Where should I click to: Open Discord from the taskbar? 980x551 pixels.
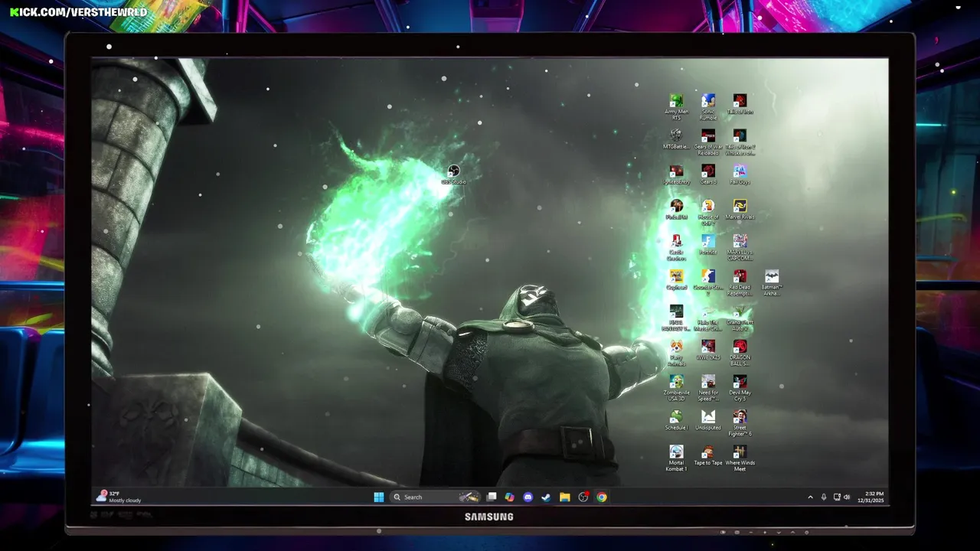click(x=528, y=497)
